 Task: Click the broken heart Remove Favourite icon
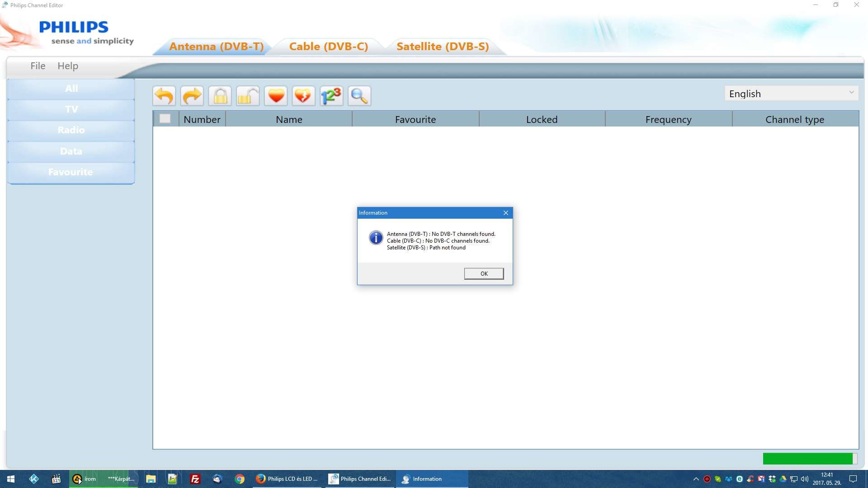click(303, 96)
